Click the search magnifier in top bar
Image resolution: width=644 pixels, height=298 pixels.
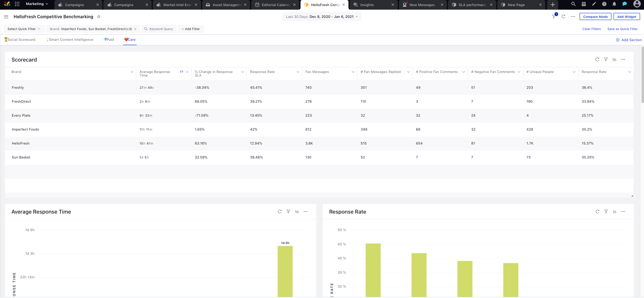click(573, 4)
